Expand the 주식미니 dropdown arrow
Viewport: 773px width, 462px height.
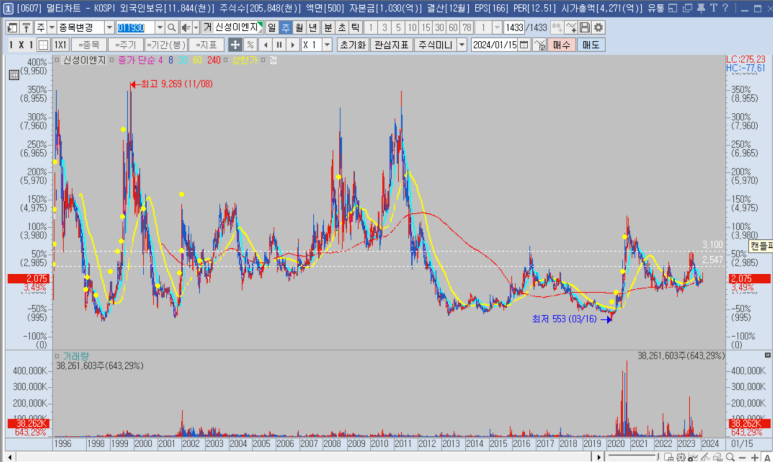point(462,45)
